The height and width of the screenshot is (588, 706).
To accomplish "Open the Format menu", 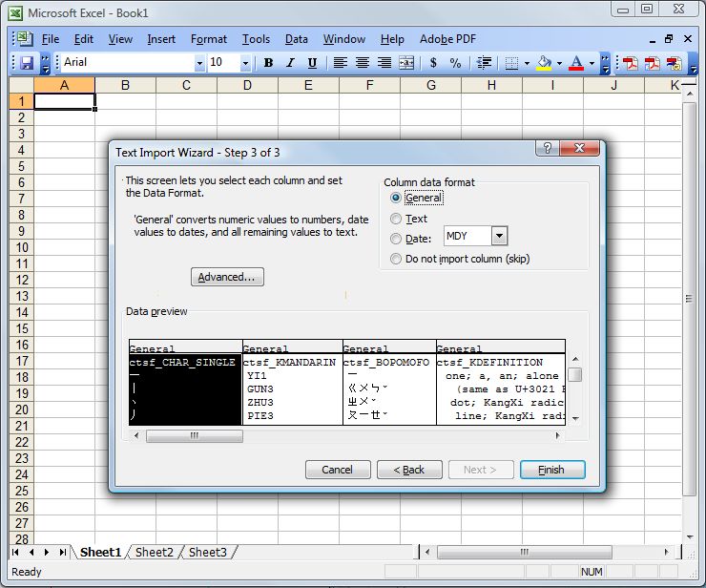I will click(209, 39).
